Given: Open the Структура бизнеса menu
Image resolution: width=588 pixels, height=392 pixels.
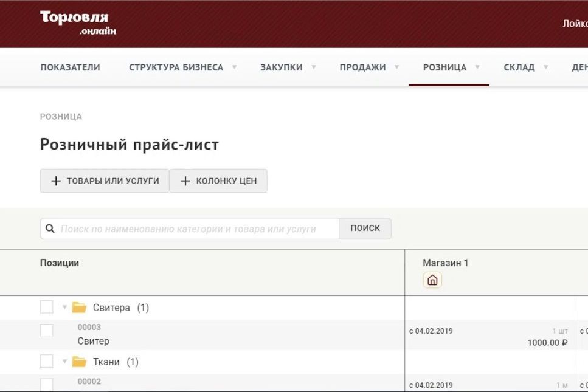Looking at the screenshot, I should pyautogui.click(x=176, y=67).
